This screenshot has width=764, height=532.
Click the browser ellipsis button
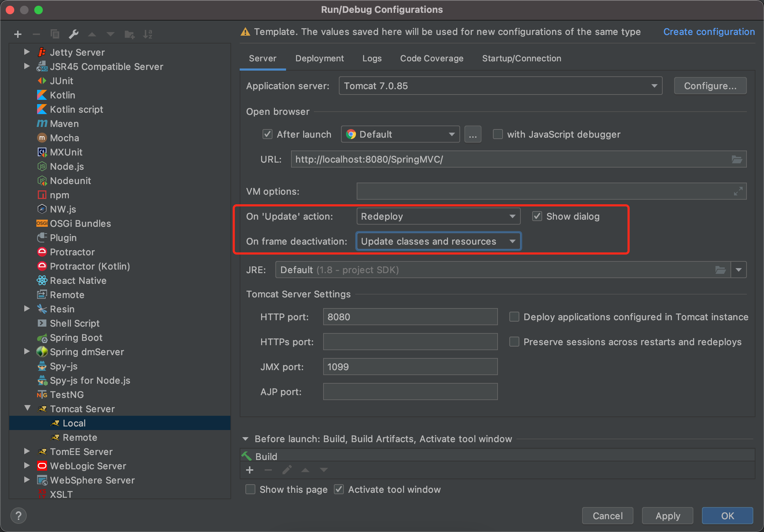[x=473, y=134]
